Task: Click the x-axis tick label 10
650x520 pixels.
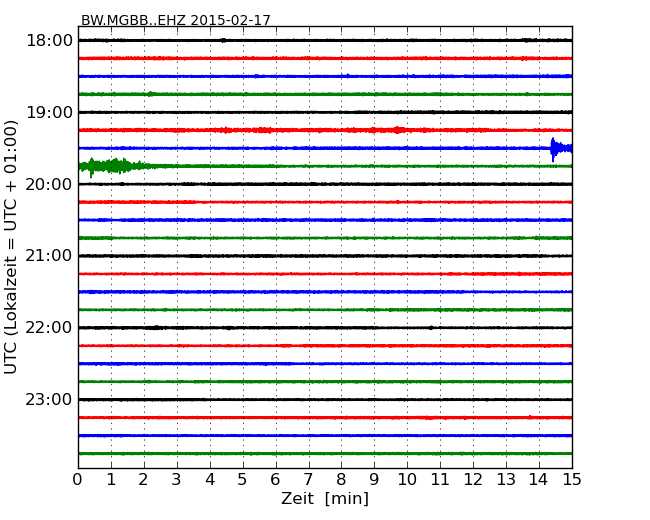Action: [407, 480]
